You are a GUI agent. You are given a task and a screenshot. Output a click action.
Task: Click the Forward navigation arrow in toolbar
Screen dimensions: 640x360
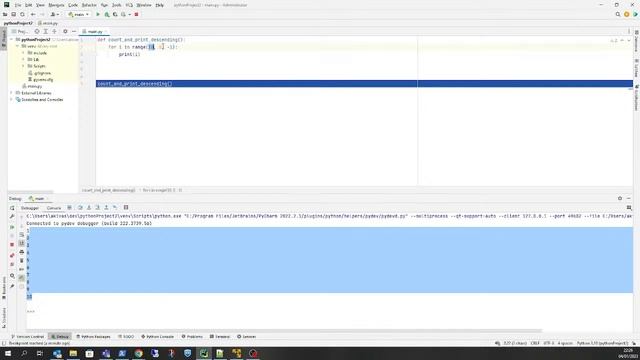click(42, 14)
